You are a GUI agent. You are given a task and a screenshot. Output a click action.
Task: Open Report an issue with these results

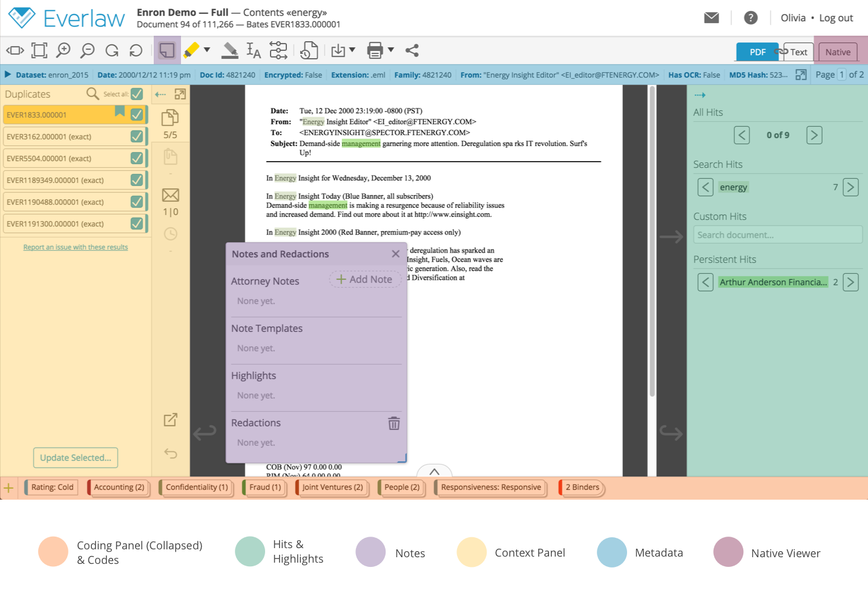click(x=76, y=247)
